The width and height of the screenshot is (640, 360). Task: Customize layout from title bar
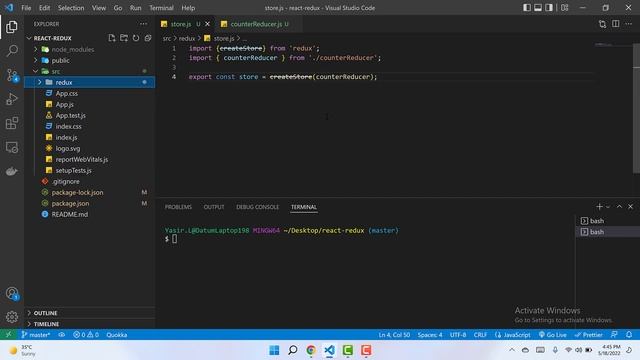564,8
